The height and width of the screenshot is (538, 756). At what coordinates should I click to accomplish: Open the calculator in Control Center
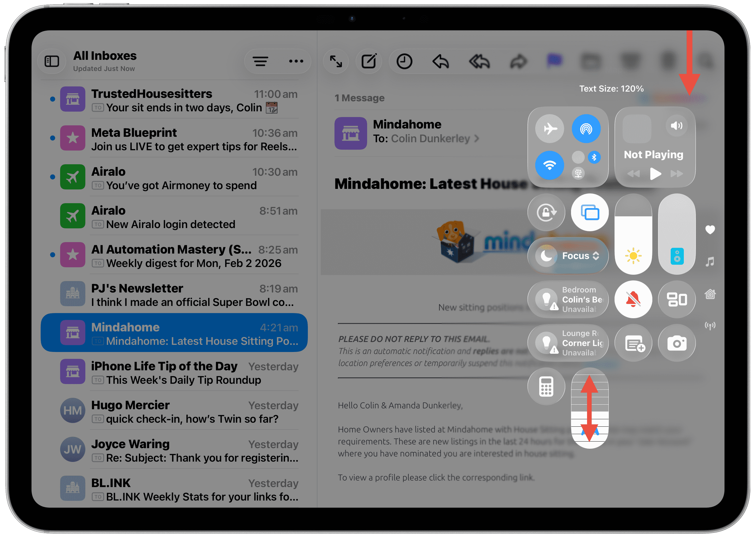[x=546, y=386]
